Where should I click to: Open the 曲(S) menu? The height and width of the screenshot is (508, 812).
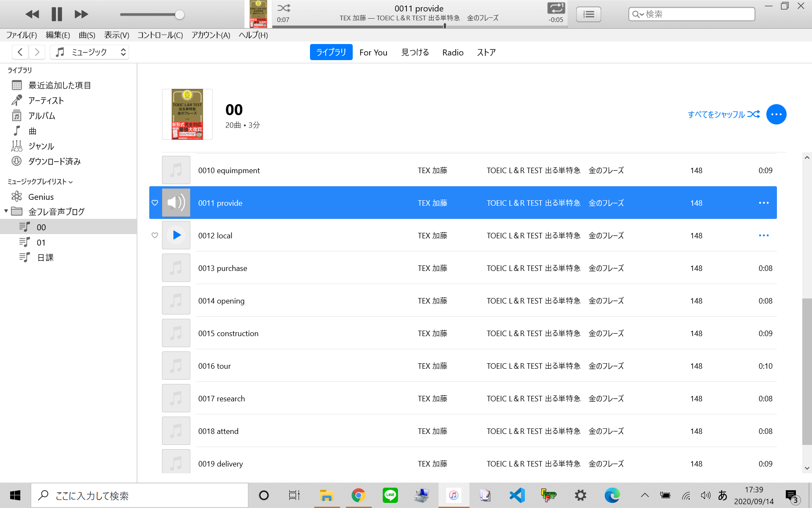[87, 35]
